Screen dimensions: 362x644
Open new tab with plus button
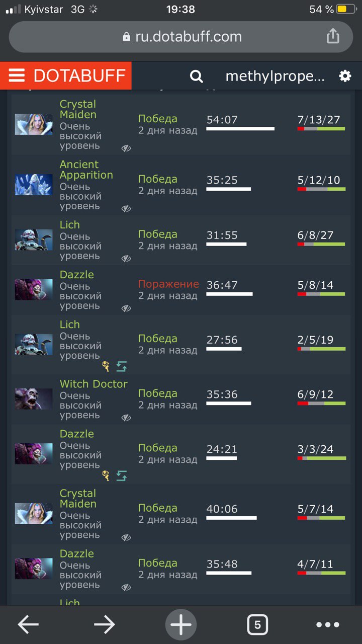[x=181, y=625]
